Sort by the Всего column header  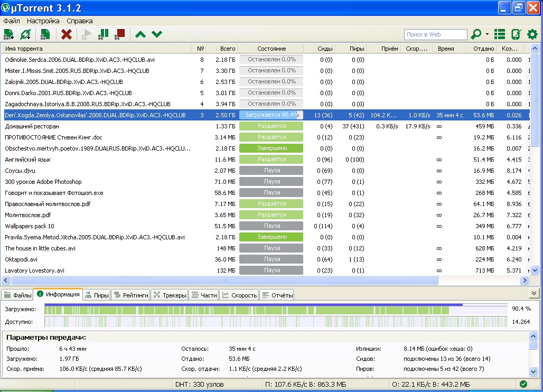[x=223, y=49]
